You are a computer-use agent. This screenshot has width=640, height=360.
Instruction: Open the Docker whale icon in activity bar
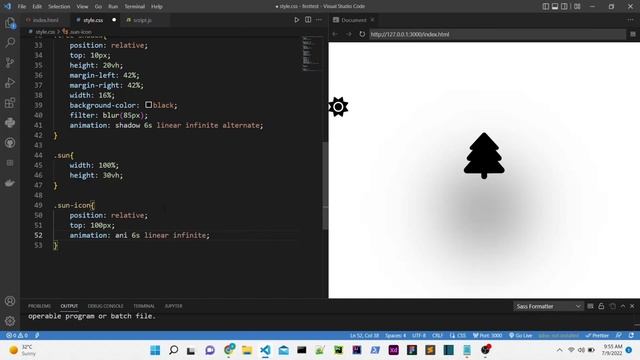point(10,183)
